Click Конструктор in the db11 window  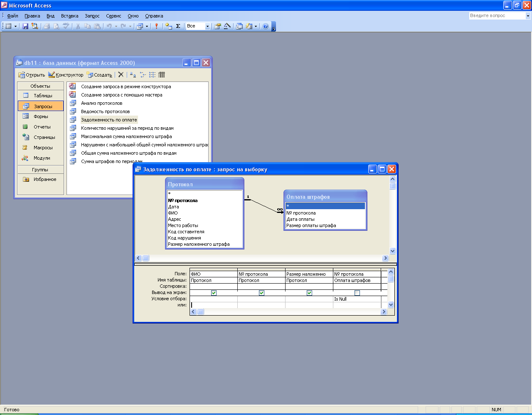pyautogui.click(x=66, y=75)
